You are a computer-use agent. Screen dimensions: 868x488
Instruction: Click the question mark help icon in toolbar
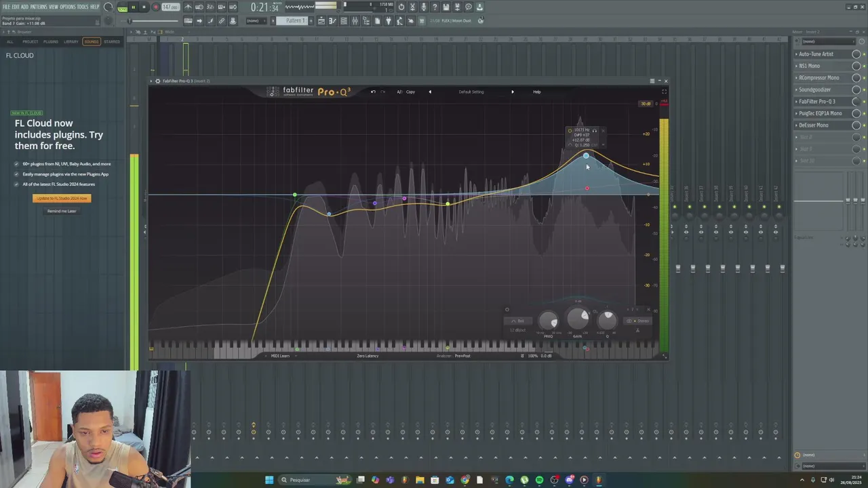pyautogui.click(x=435, y=7)
